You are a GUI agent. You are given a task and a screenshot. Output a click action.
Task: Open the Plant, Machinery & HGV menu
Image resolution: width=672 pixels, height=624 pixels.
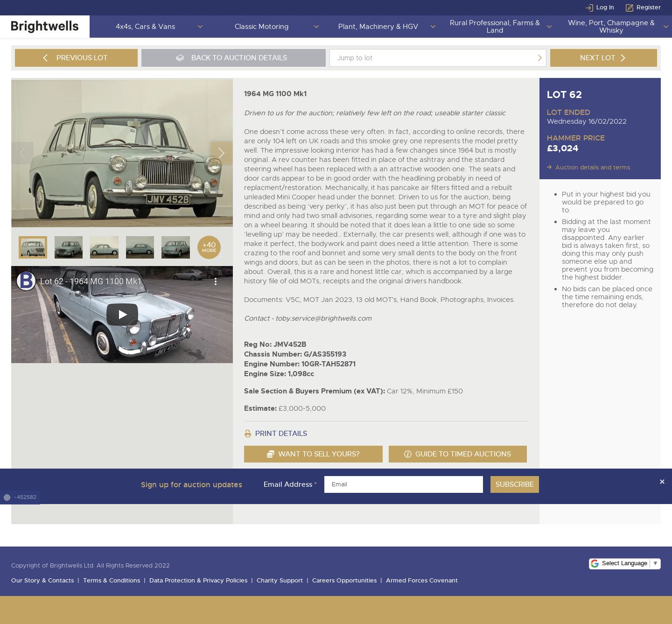coord(378,27)
